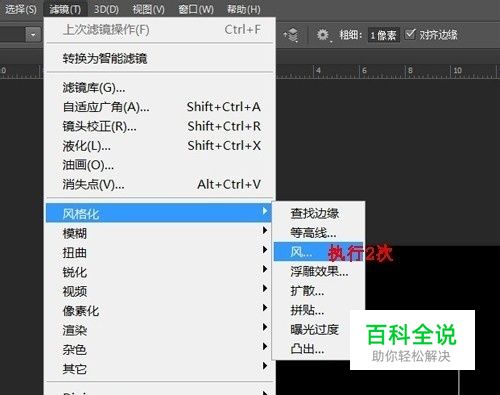
Task: Expand the 扭曲 distort submenu
Action: click(160, 252)
